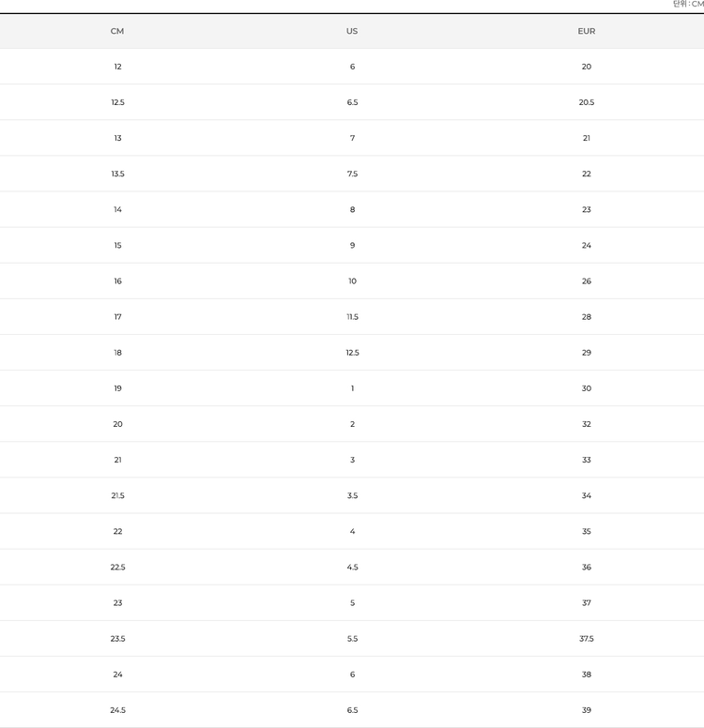
Task: Select the 24.5 CM cell
Action: pyautogui.click(x=117, y=710)
